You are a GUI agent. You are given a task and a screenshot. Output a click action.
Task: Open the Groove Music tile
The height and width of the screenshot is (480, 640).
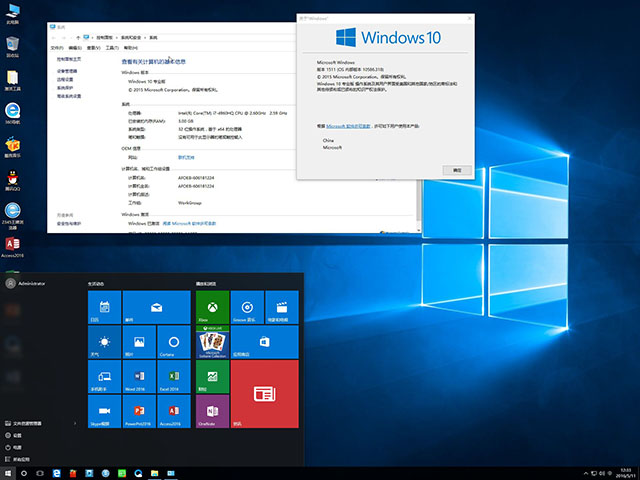(x=246, y=306)
